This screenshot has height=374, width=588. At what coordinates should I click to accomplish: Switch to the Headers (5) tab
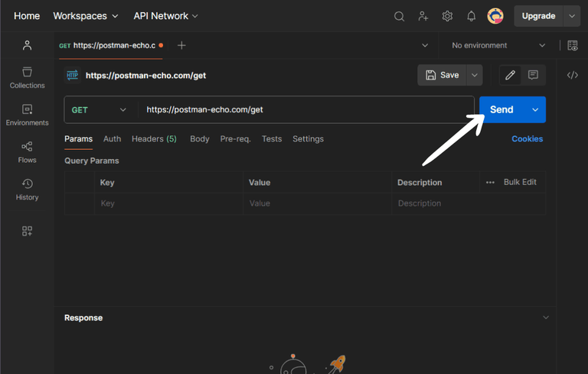154,139
